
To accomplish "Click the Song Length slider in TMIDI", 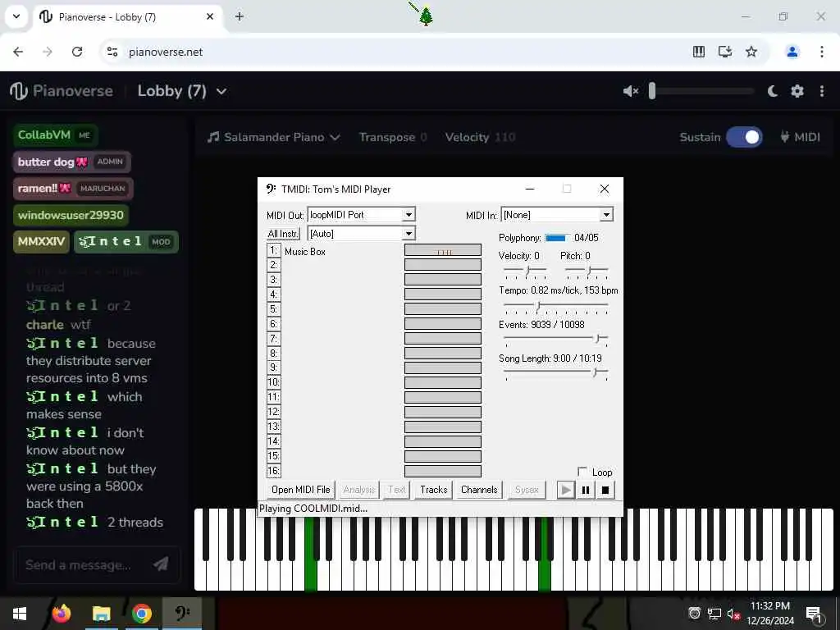I will [555, 373].
